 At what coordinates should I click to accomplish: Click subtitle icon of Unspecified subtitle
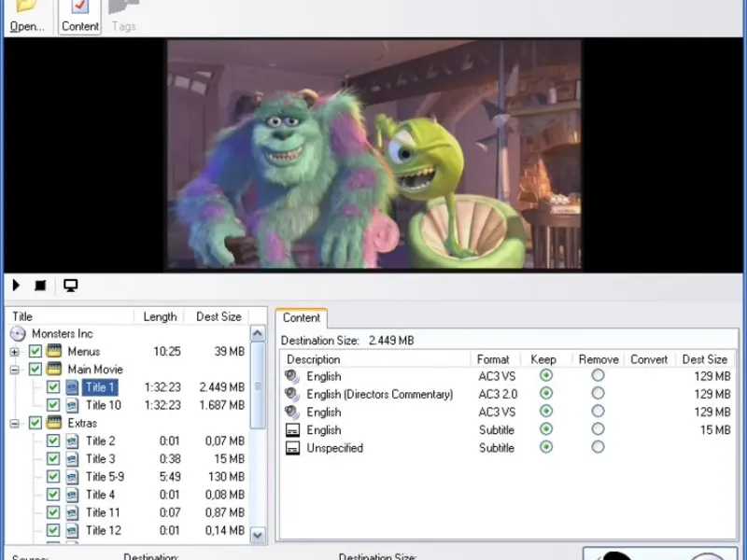click(x=292, y=448)
